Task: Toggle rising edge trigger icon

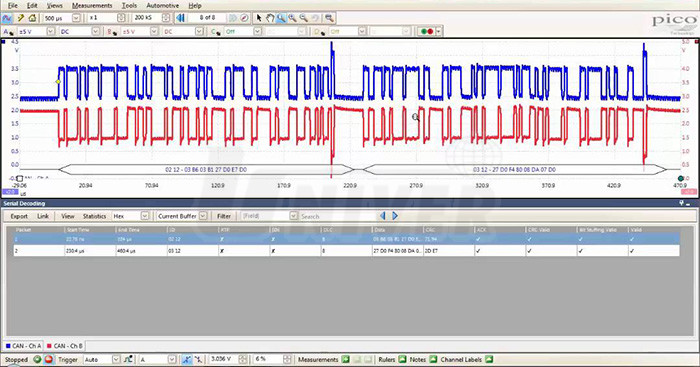Action: point(187,359)
